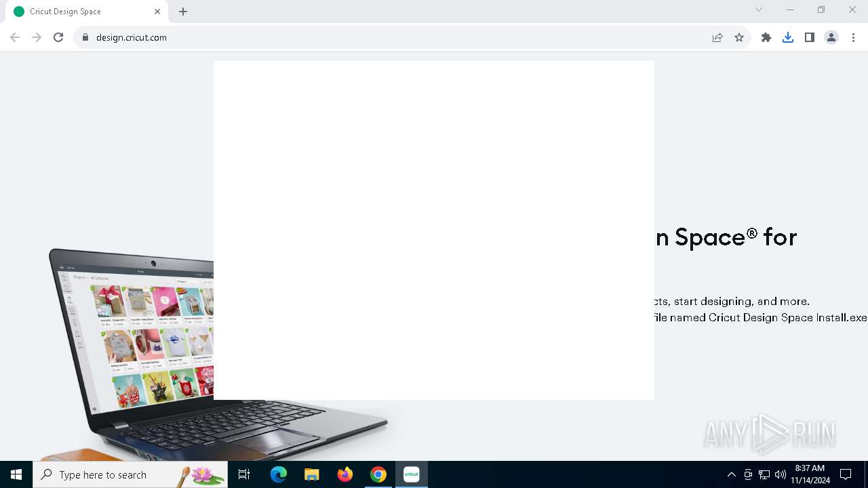This screenshot has width=868, height=488.
Task: Toggle Chrome side panel
Action: 810,37
